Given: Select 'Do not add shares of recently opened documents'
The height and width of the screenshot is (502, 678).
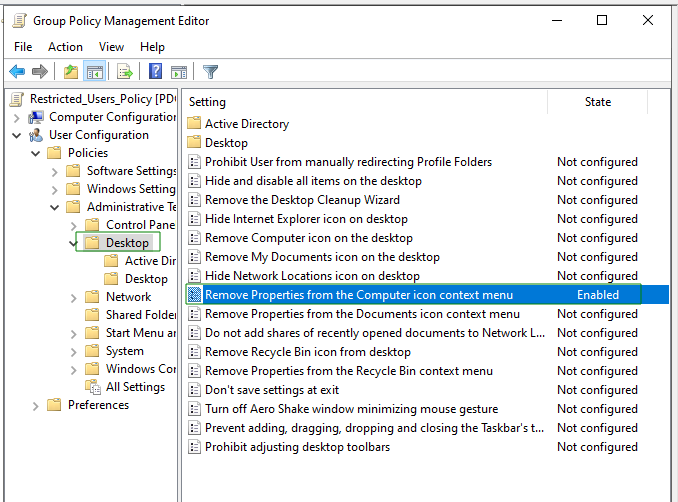Looking at the screenshot, I should [375, 333].
